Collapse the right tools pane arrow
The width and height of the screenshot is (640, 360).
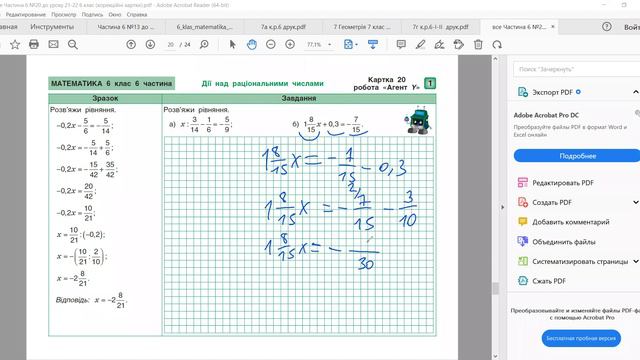click(502, 207)
